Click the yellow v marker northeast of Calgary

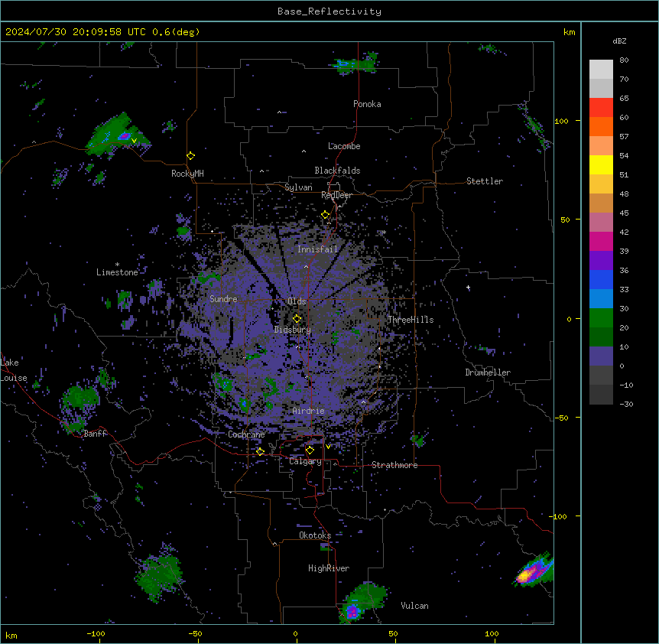coord(328,447)
